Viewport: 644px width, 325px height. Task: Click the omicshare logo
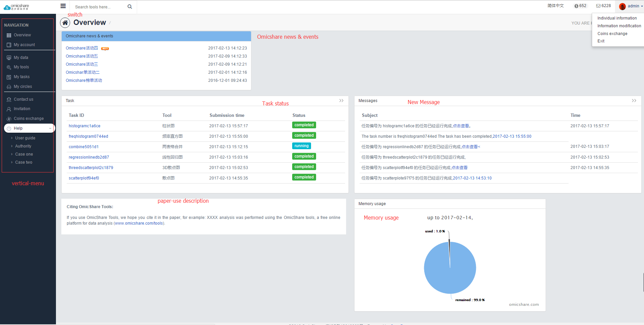tap(16, 7)
